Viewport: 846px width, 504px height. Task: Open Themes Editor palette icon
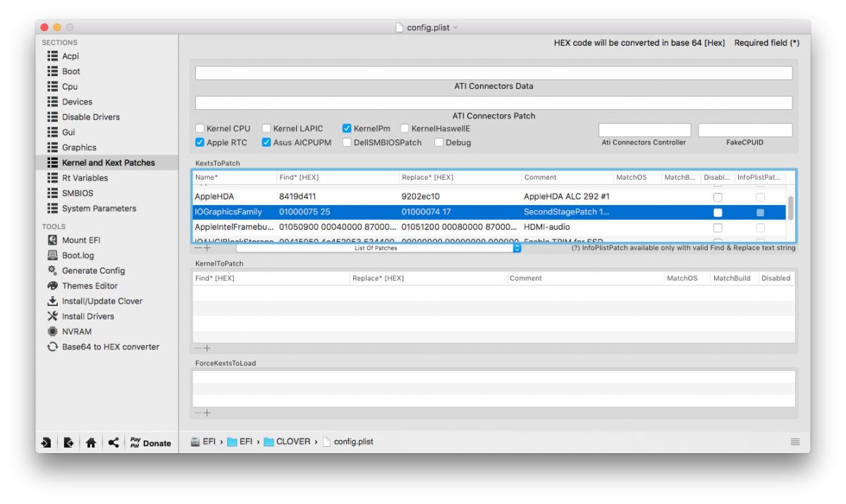[x=52, y=285]
